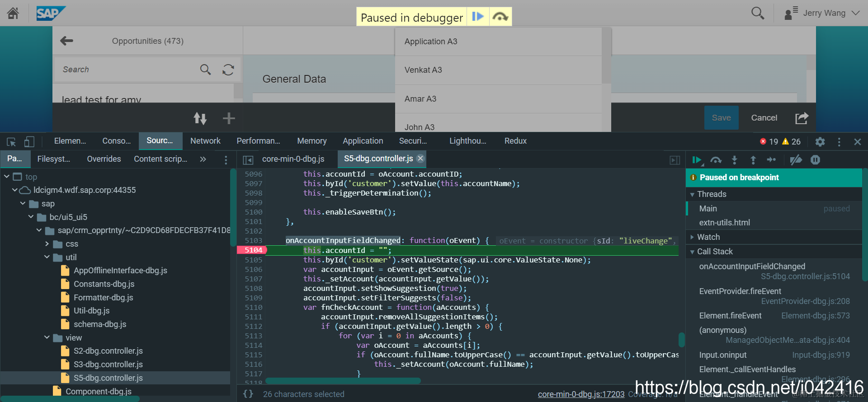Select Application A3 suggestion
The width and height of the screenshot is (868, 402).
click(x=498, y=42)
